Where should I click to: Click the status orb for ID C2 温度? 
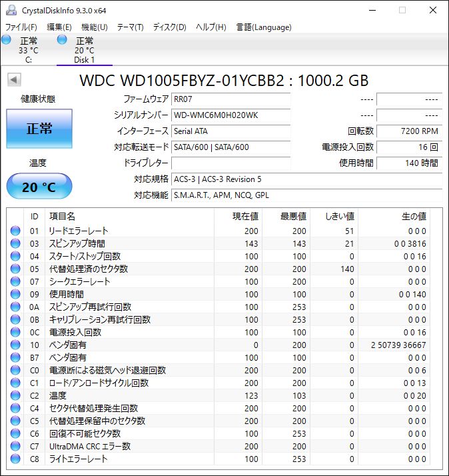point(15,395)
